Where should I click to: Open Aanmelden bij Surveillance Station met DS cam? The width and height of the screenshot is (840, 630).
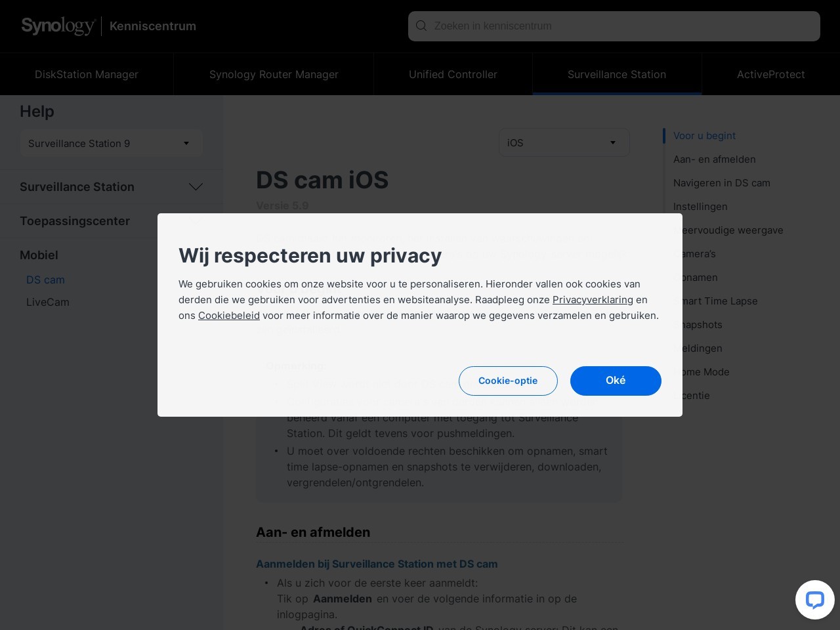click(377, 564)
